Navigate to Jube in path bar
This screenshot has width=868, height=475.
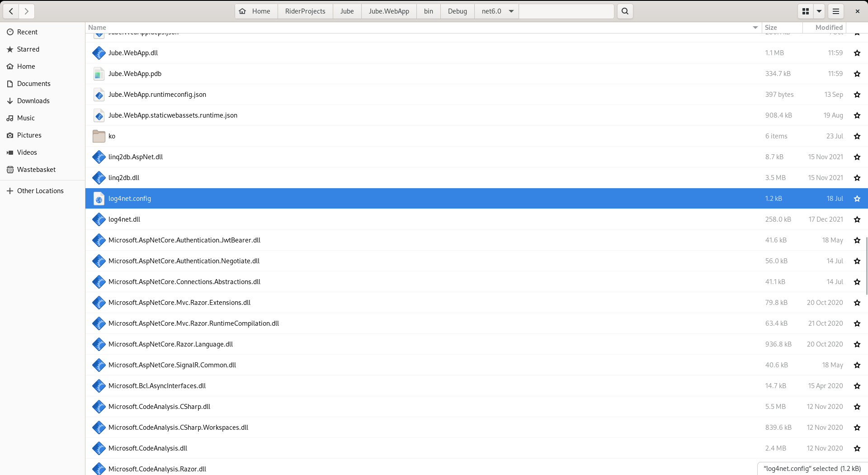point(347,11)
